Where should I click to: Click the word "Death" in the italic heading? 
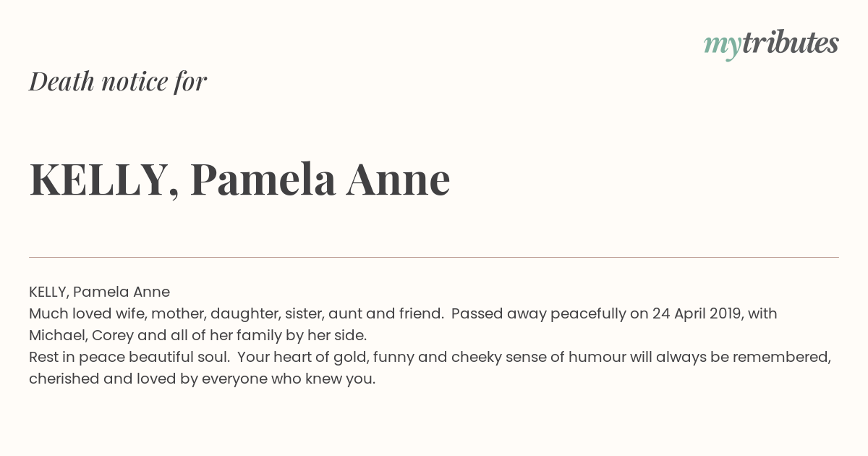click(62, 81)
